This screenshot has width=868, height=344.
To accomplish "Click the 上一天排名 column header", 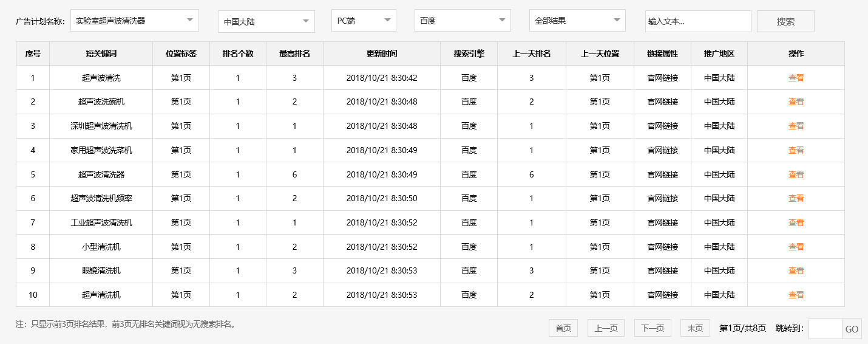I will [532, 53].
